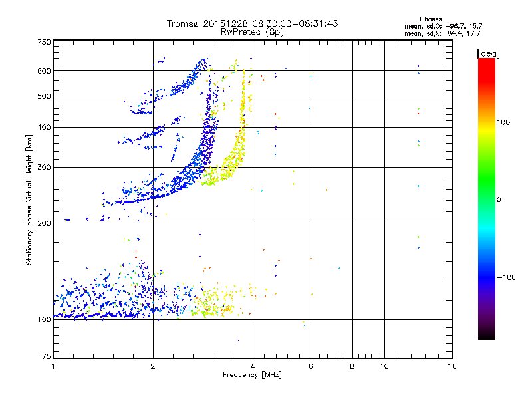Screen dimensions: 532x399
Task: Click the 300 height axis tick label
Action: 45,167
